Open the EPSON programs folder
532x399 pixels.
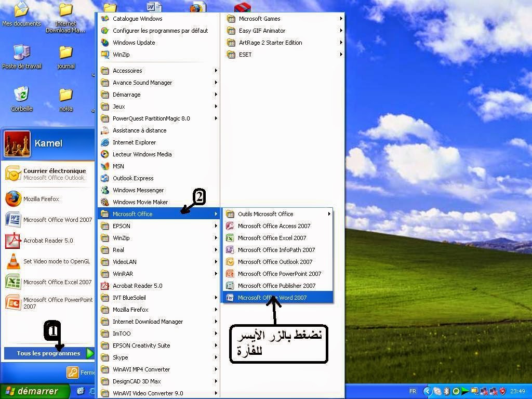point(159,226)
